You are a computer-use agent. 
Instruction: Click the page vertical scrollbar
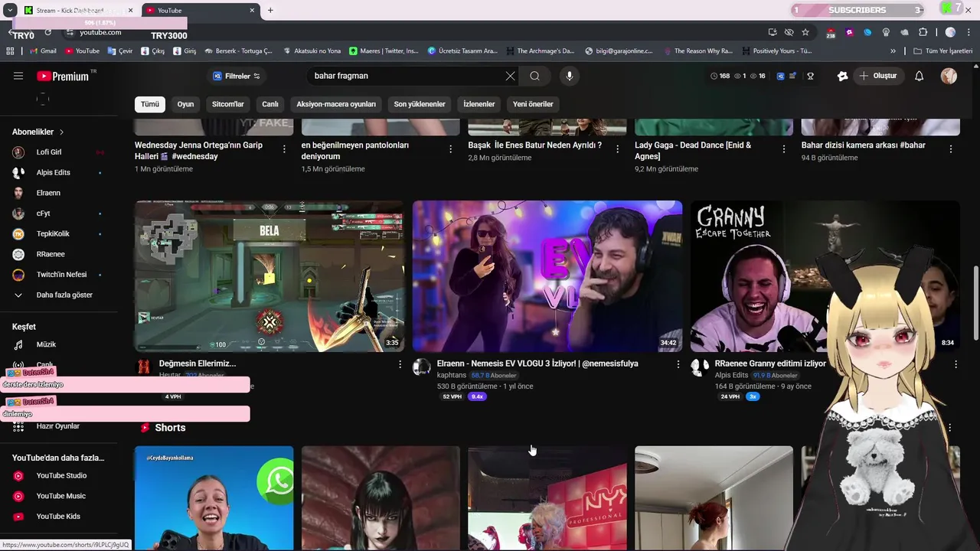[975, 303]
